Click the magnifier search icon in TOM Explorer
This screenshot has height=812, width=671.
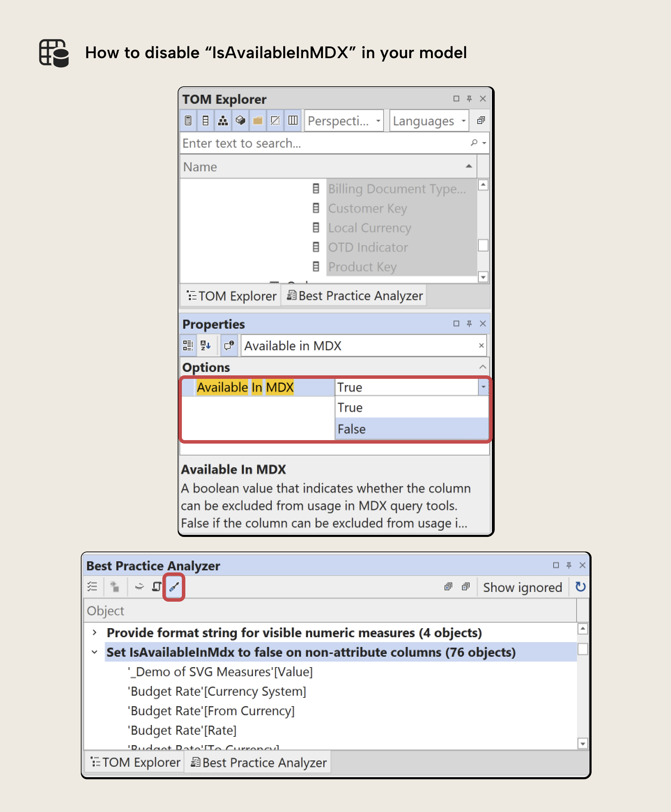[x=474, y=143]
